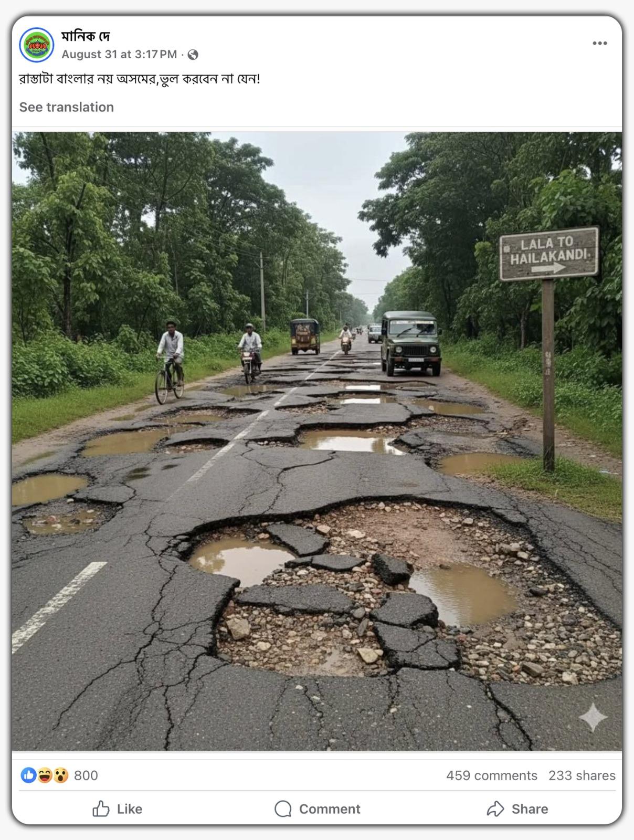Screen dimensions: 634x840
Task: View the 233 shares list
Action: pos(582,775)
